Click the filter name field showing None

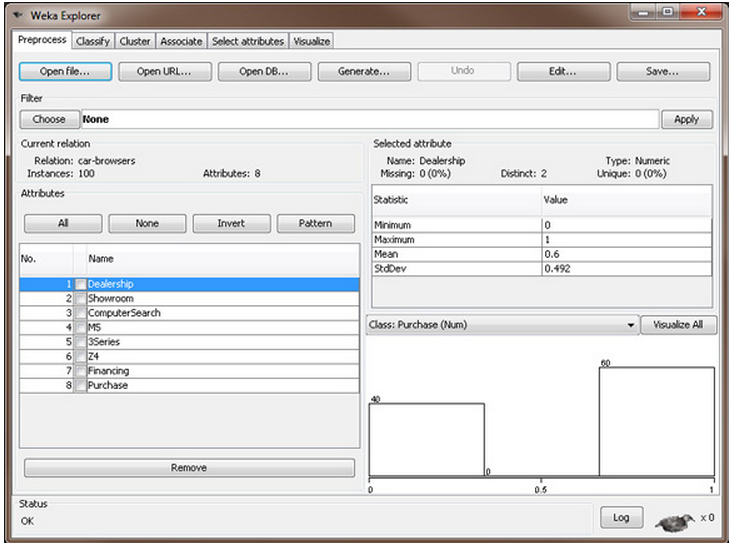(368, 119)
